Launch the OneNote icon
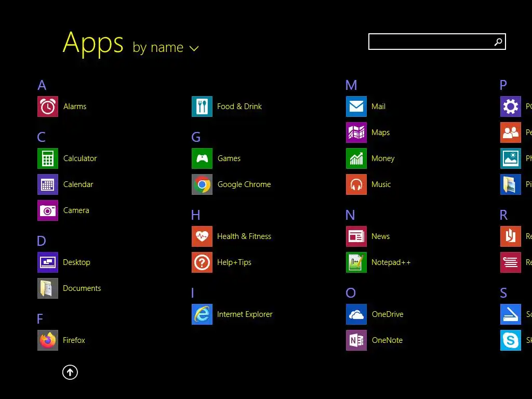Viewport: 532px width, 399px height. [356, 340]
